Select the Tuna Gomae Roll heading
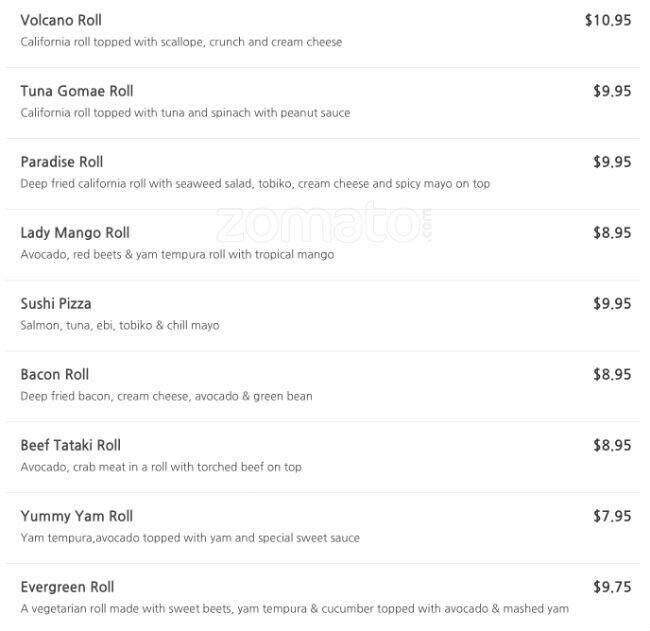Image resolution: width=650 pixels, height=631 pixels. click(77, 91)
